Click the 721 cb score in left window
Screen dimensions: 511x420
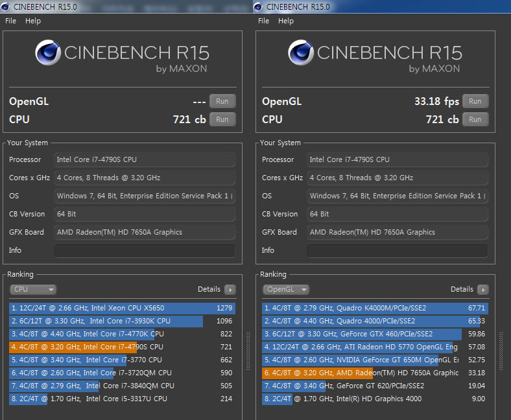pos(189,119)
